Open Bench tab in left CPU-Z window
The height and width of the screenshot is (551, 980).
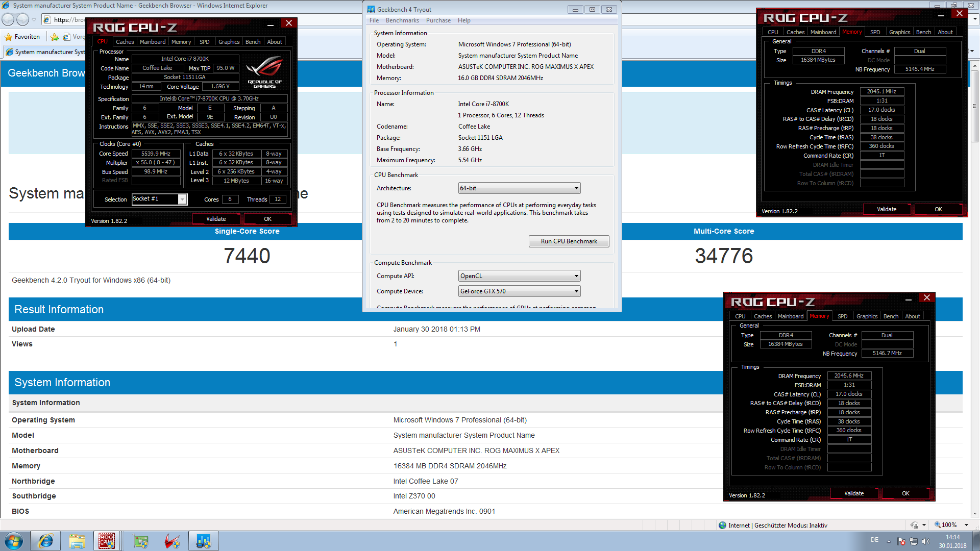(x=253, y=42)
